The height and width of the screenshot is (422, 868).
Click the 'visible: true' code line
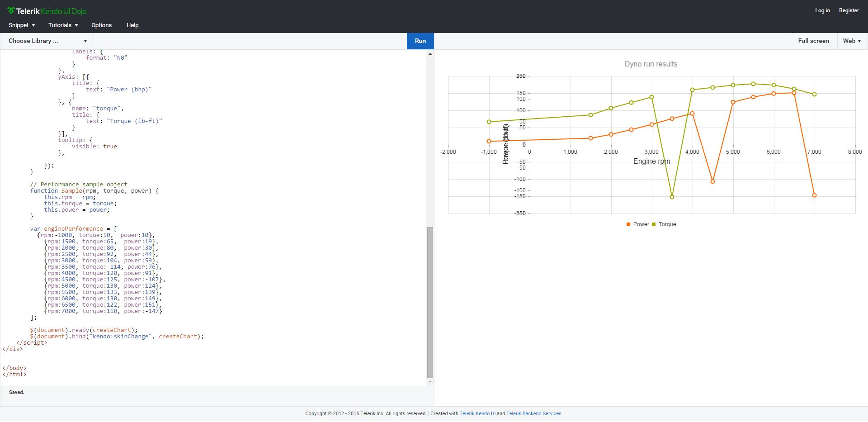click(94, 147)
